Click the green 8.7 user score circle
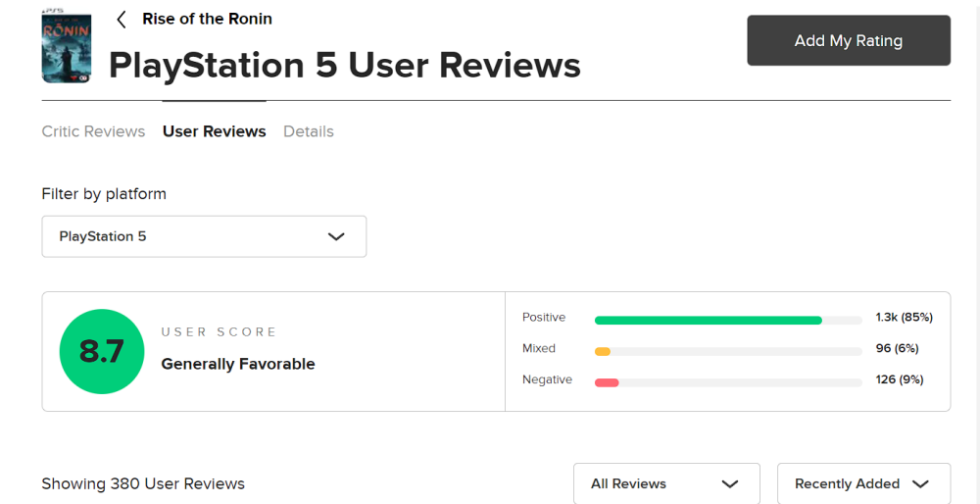This screenshot has height=504, width=980. pos(101,351)
